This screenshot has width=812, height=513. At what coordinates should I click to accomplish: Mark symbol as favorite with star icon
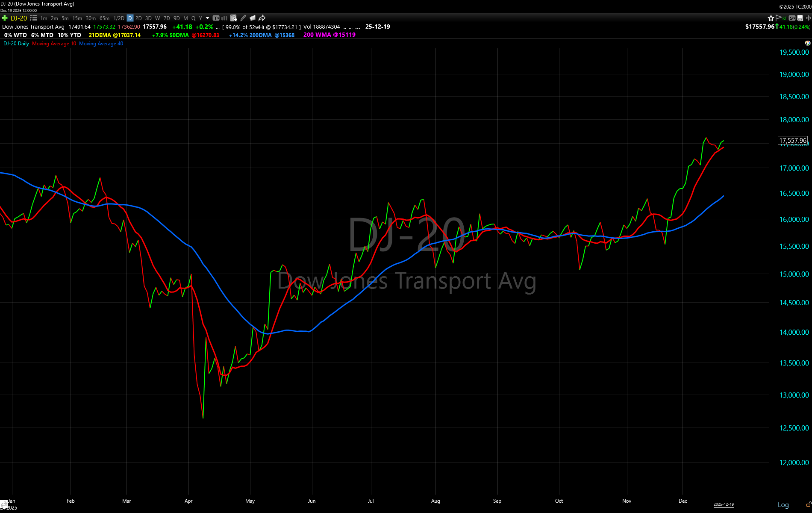pyautogui.click(x=771, y=18)
